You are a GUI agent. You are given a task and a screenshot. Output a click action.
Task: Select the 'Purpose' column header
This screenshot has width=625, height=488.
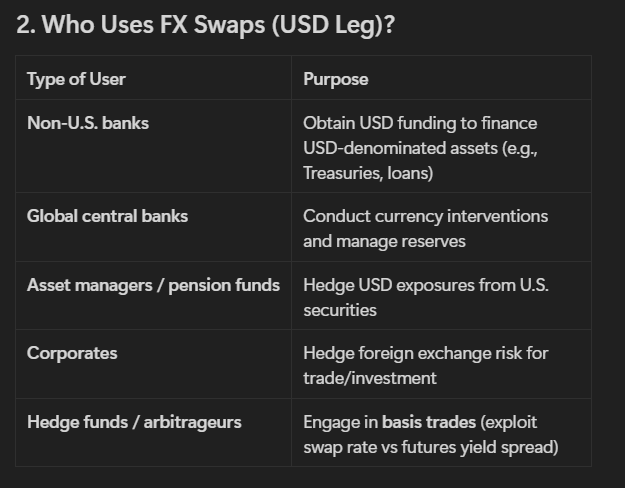pyautogui.click(x=336, y=79)
